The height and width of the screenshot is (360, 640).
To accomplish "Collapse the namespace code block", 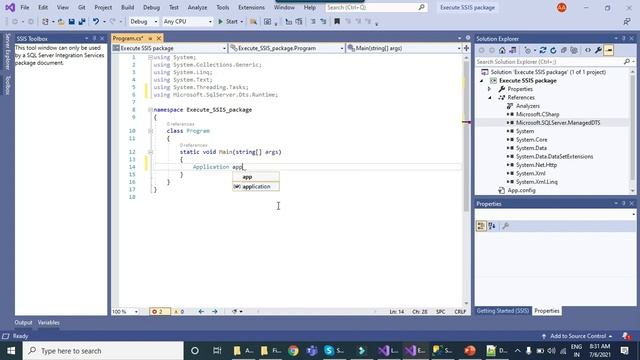I will (x=150, y=110).
